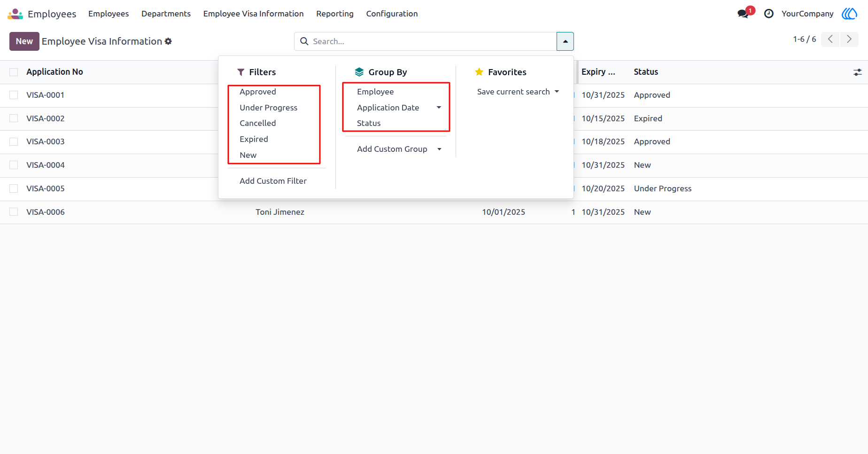
Task: Apply the Expired filter
Action: (x=254, y=139)
